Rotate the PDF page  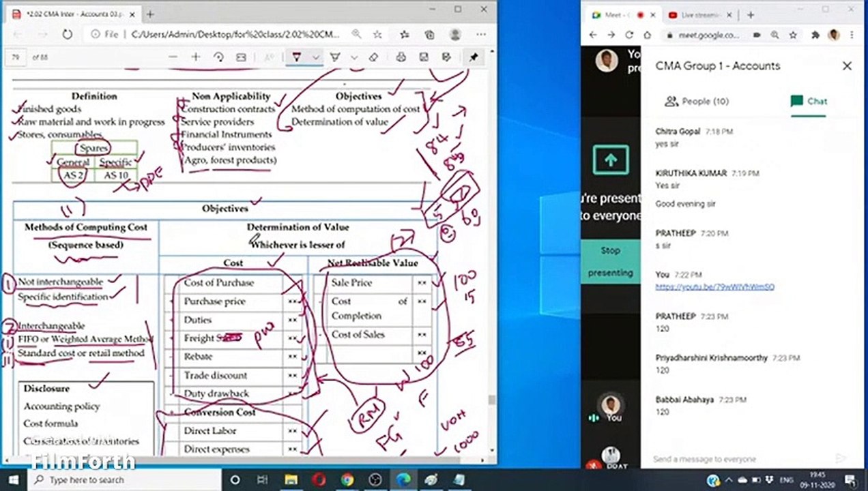(x=218, y=57)
